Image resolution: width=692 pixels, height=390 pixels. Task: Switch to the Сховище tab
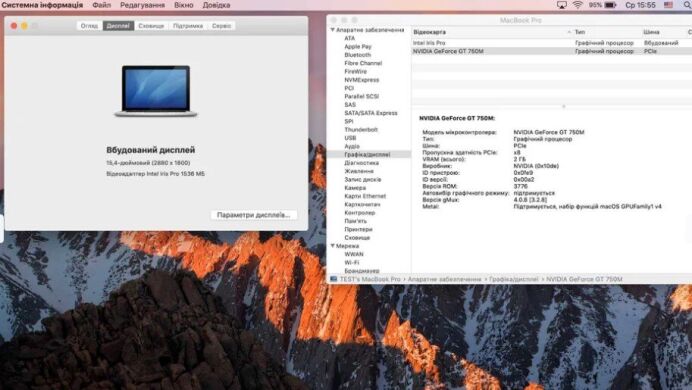pyautogui.click(x=151, y=26)
